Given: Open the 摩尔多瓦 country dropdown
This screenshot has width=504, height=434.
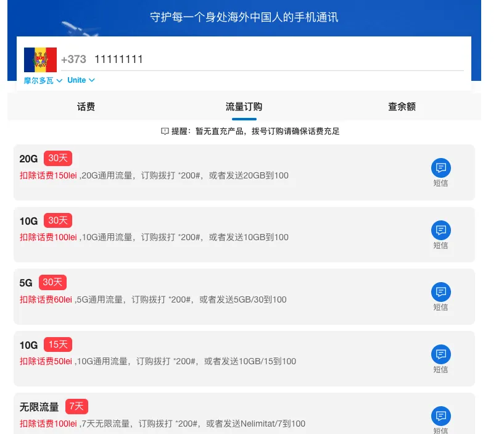Looking at the screenshot, I should click(x=43, y=80).
